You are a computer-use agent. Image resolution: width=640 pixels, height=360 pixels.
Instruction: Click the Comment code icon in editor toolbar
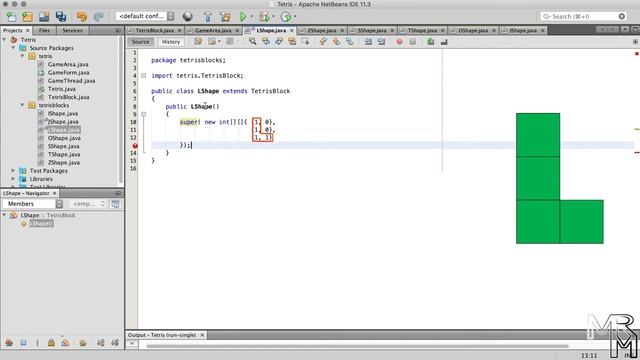coord(431,42)
